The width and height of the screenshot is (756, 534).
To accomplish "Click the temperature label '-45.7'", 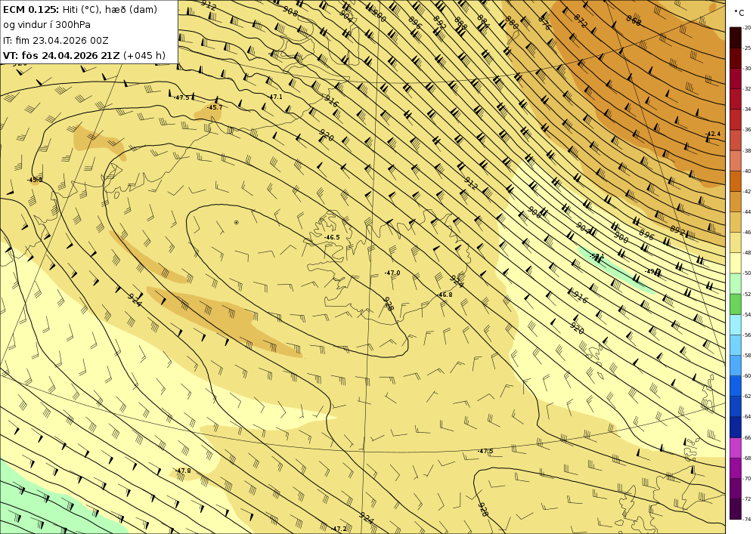I will click(x=215, y=107).
